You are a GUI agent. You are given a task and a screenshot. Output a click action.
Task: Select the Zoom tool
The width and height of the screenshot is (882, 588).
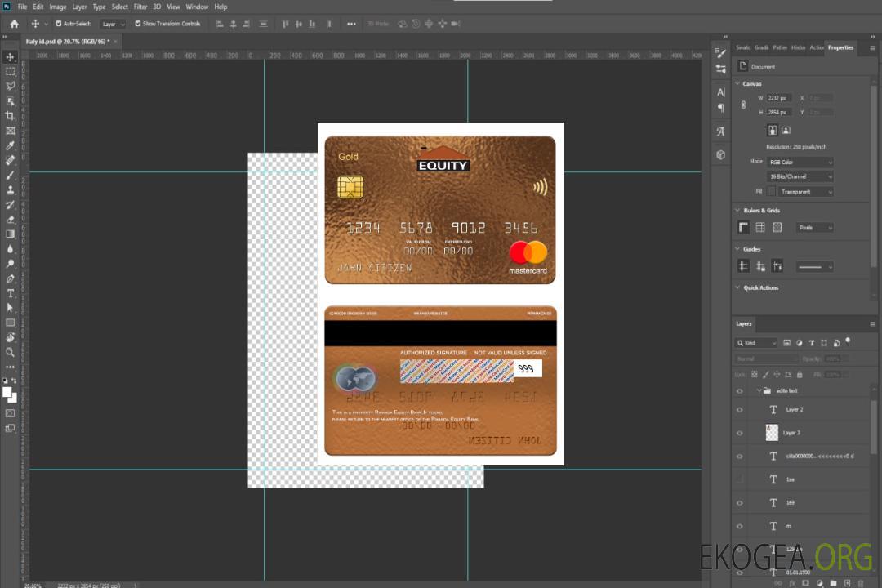pyautogui.click(x=10, y=352)
